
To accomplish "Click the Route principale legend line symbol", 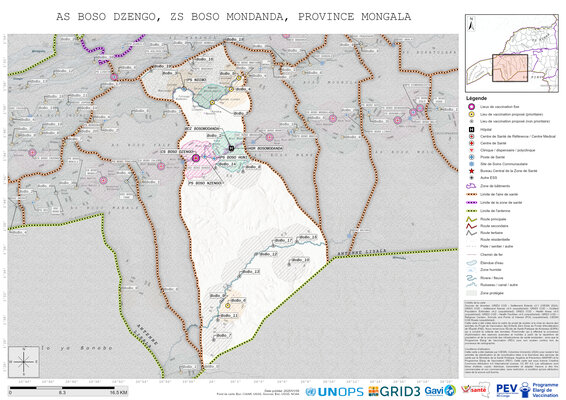I will pos(471,219).
